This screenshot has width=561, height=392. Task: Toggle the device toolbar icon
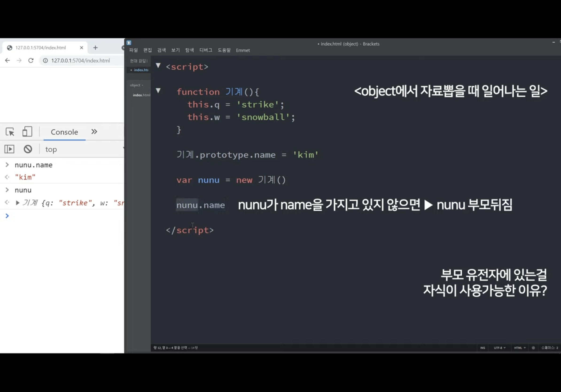pyautogui.click(x=27, y=132)
